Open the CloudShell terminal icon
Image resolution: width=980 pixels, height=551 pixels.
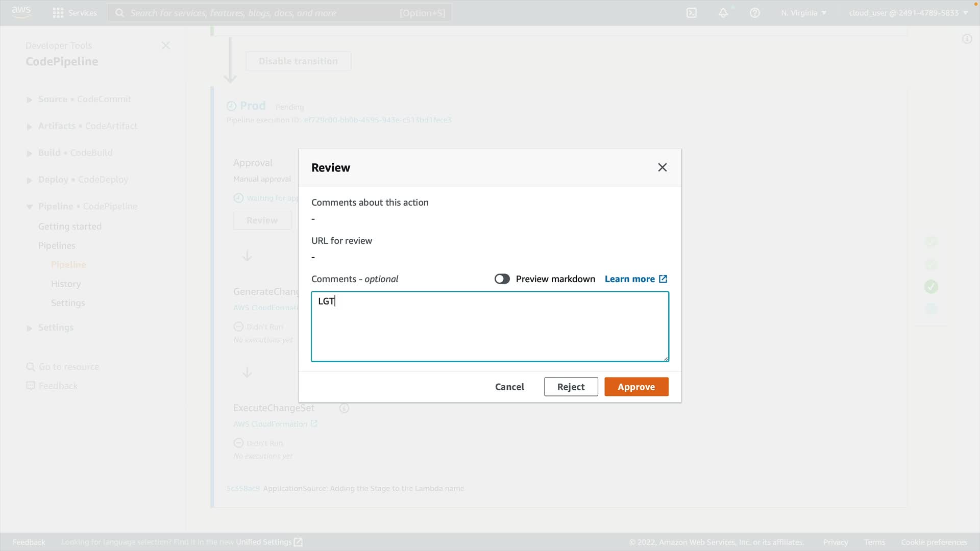pos(692,13)
